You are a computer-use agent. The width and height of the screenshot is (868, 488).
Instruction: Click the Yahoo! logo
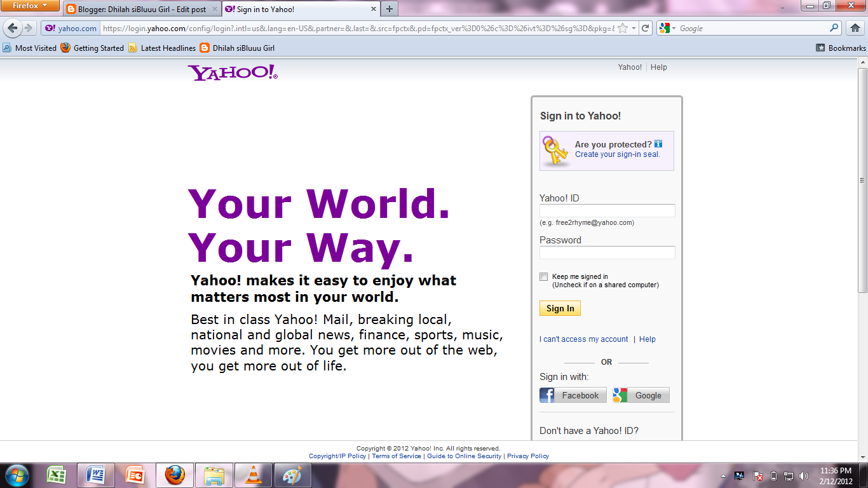(x=233, y=72)
